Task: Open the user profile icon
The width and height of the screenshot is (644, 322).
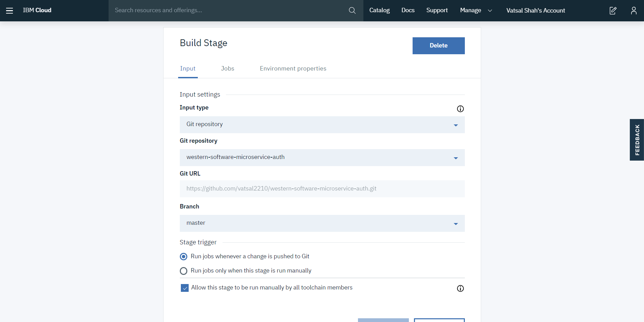Action: point(633,11)
